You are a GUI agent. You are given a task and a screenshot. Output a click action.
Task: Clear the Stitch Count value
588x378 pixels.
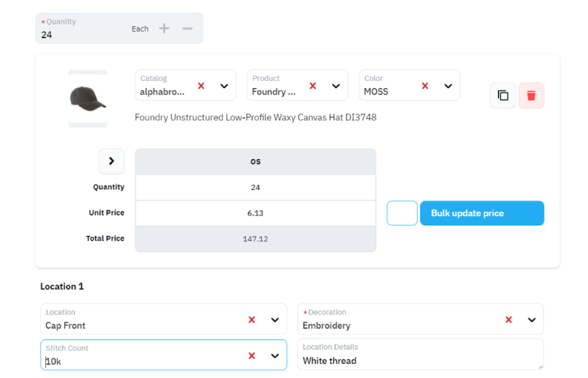[x=252, y=355]
